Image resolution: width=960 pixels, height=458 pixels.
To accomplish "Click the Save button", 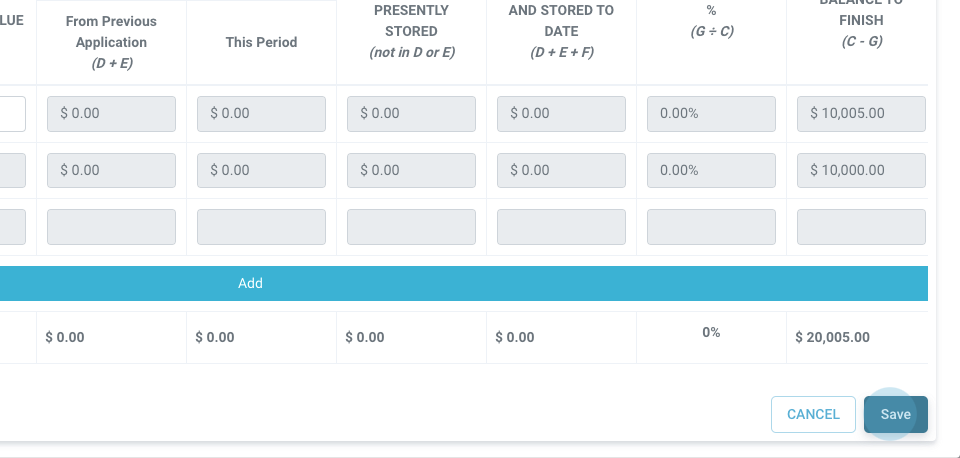I will click(895, 414).
